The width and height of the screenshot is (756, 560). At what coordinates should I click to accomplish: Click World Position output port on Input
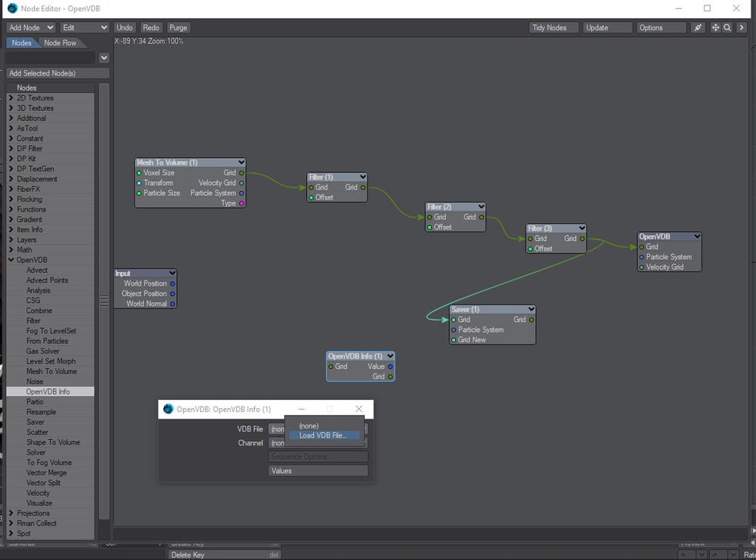pyautogui.click(x=172, y=283)
